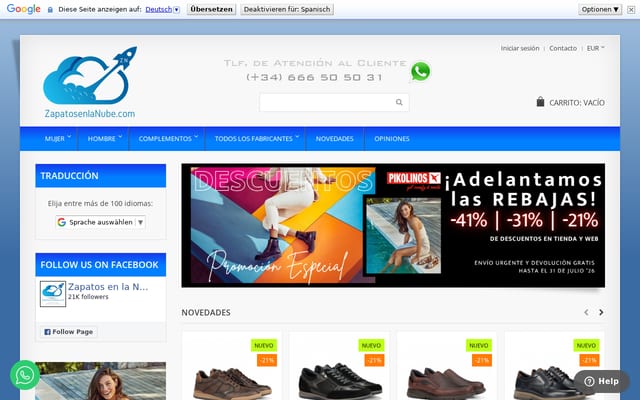Open the Deutsch language dropdown

[x=162, y=9]
